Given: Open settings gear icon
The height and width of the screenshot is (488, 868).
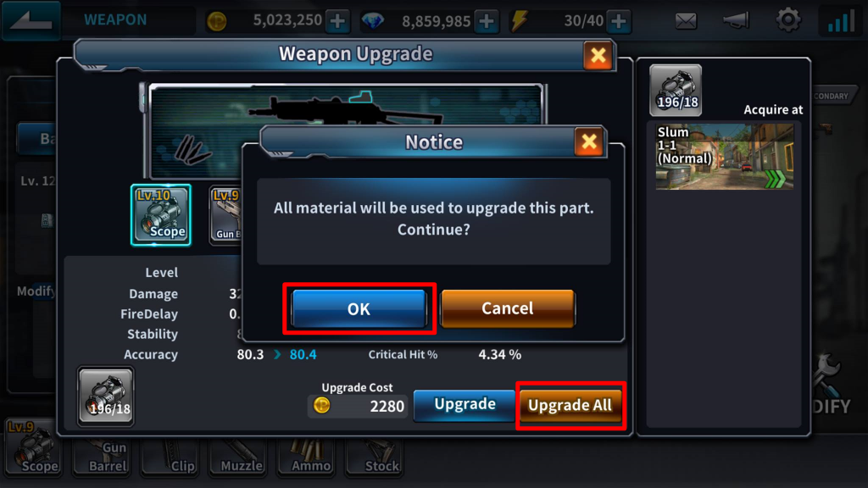Looking at the screenshot, I should point(788,20).
